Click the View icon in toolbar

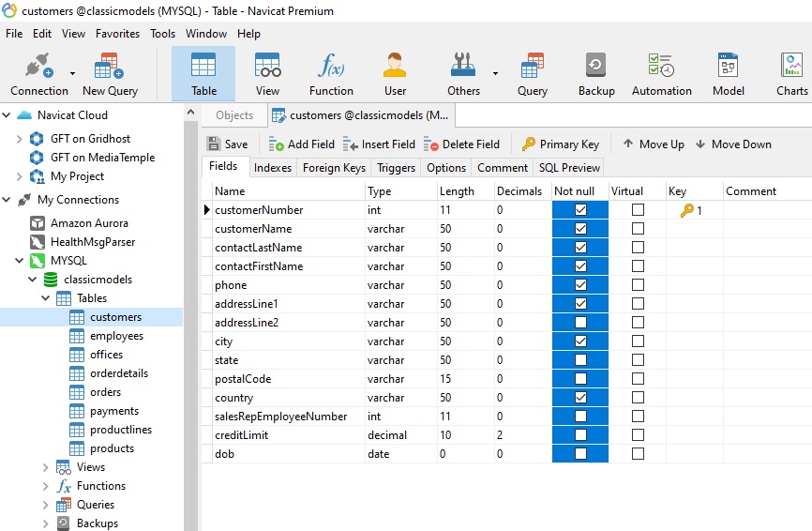[x=268, y=74]
